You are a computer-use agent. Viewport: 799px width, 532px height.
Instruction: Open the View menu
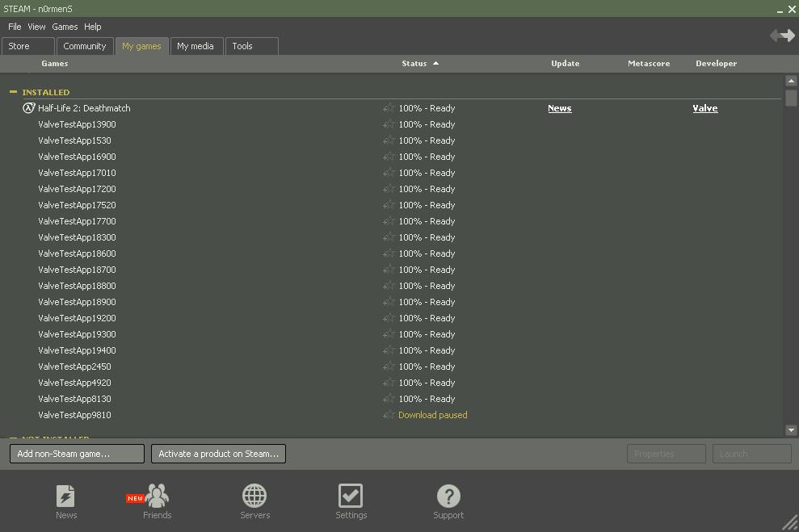36,27
